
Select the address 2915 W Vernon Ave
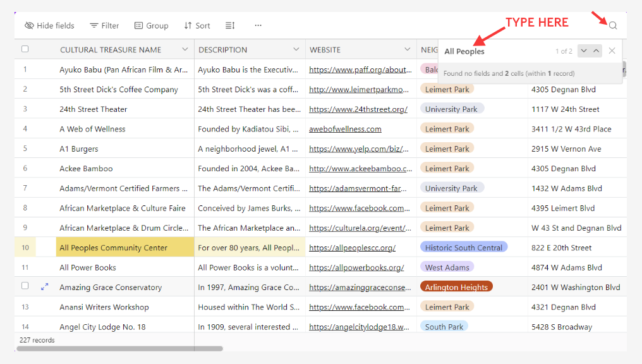click(x=566, y=149)
